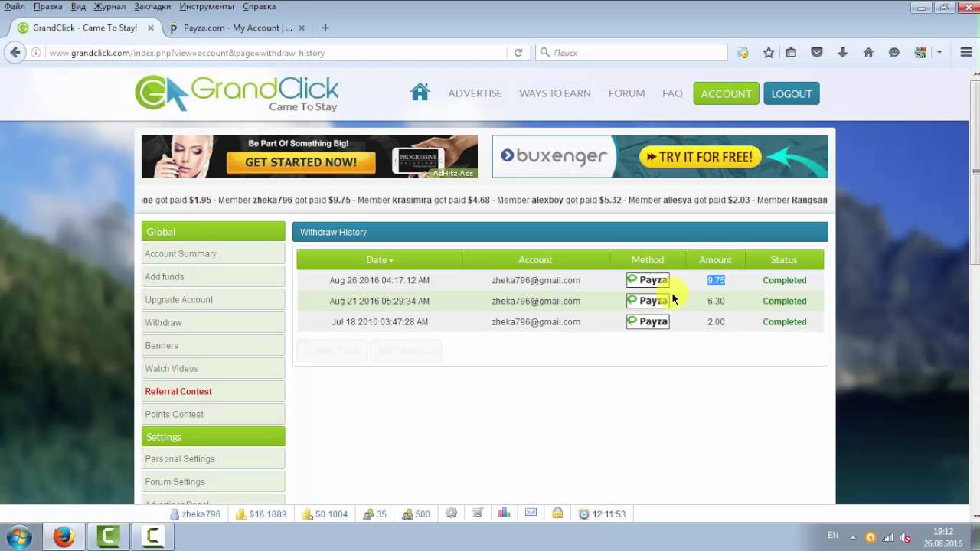Click in the browser search field
The width and height of the screenshot is (980, 551).
(x=632, y=53)
